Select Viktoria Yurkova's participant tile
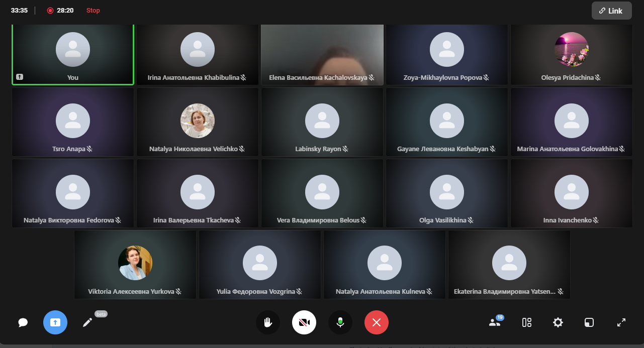The width and height of the screenshot is (644, 348). [x=135, y=264]
